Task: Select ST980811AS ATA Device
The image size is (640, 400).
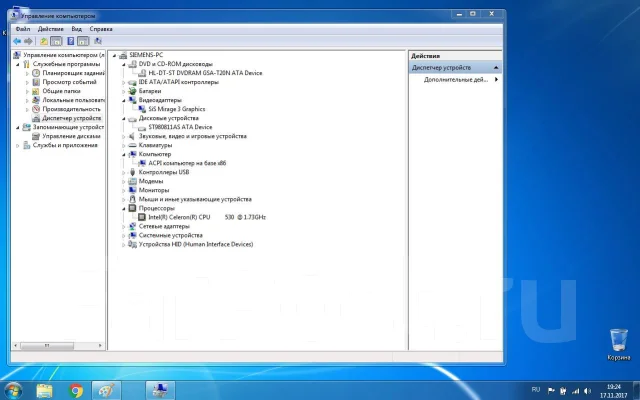Action: (x=180, y=127)
